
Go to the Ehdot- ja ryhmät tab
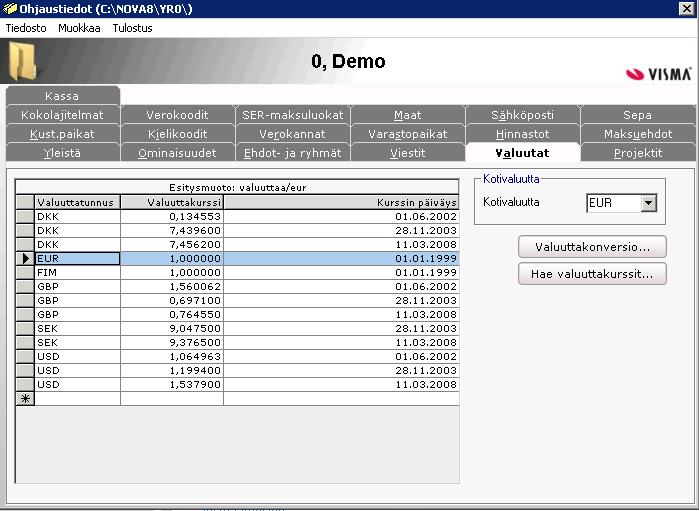292,153
